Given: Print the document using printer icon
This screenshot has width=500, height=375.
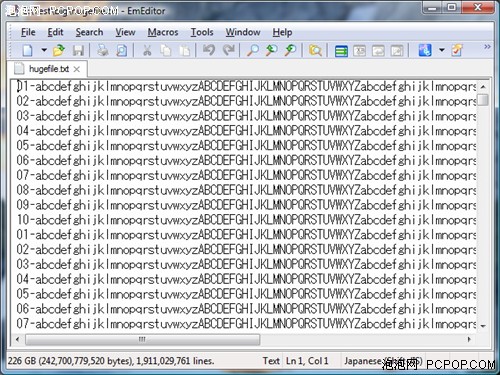Looking at the screenshot, I should click(x=102, y=51).
